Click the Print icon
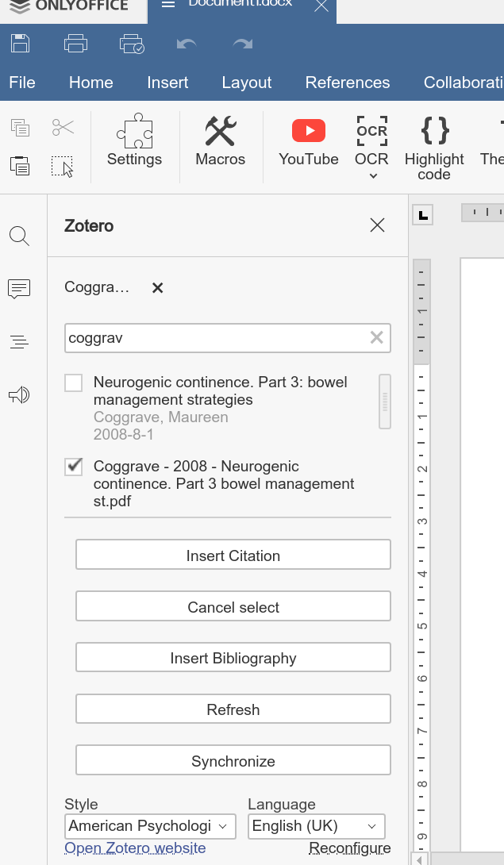The image size is (504, 865). point(75,43)
